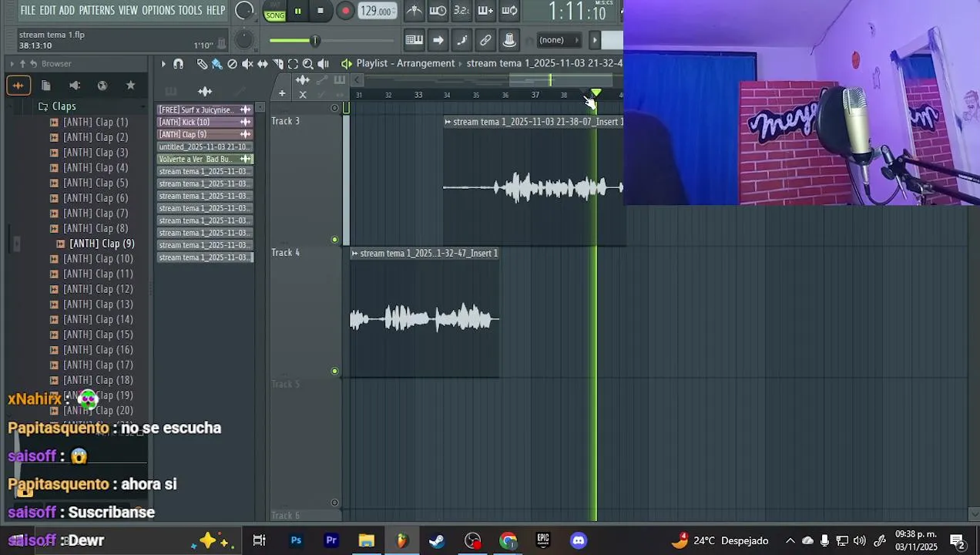This screenshot has height=555, width=980.
Task: Click the right-arrow step editing icon
Action: click(438, 40)
